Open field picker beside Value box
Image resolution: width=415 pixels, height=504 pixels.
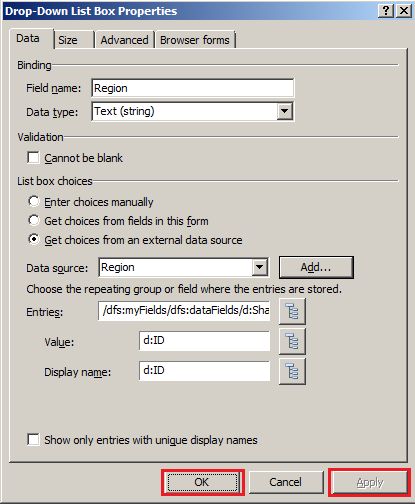[x=292, y=341]
